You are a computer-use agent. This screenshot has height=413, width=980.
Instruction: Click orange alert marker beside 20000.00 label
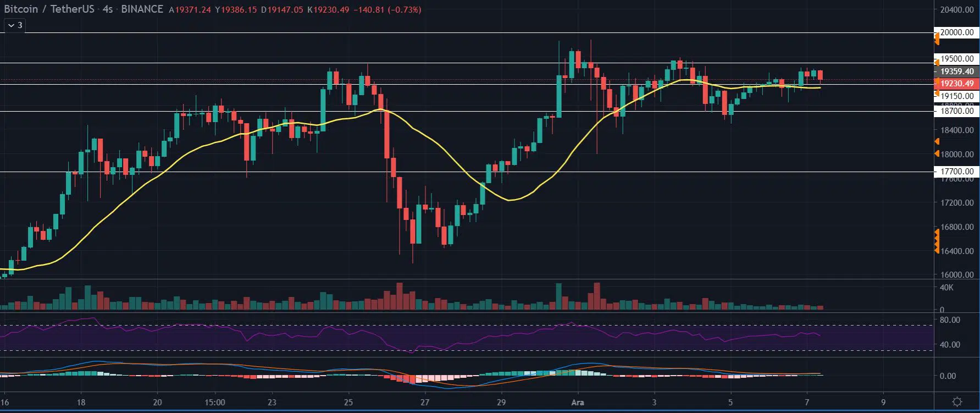coord(937,38)
